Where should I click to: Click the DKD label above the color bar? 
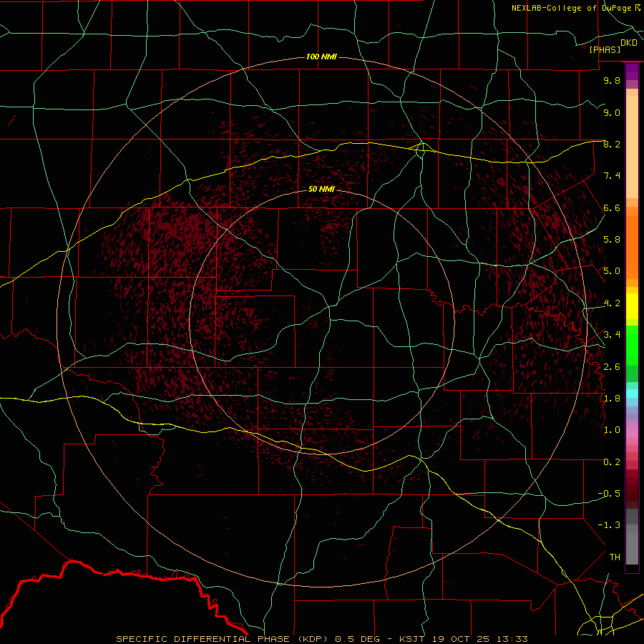pyautogui.click(x=629, y=43)
